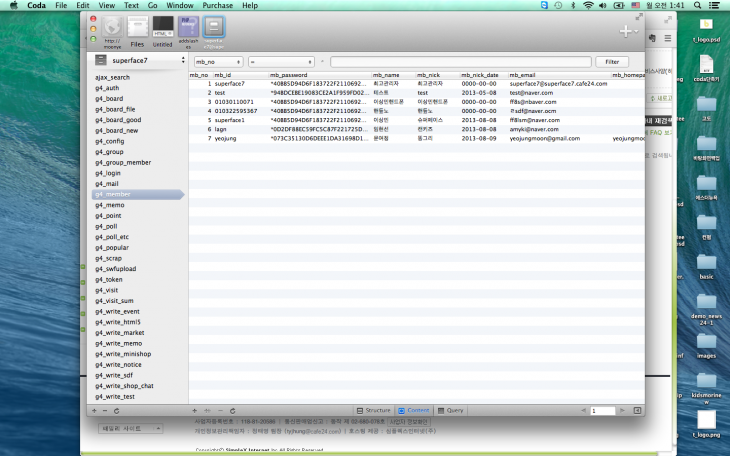Click the Wi-Fi icon in menu bar
Screen dimensions: 730x456
click(x=587, y=5)
